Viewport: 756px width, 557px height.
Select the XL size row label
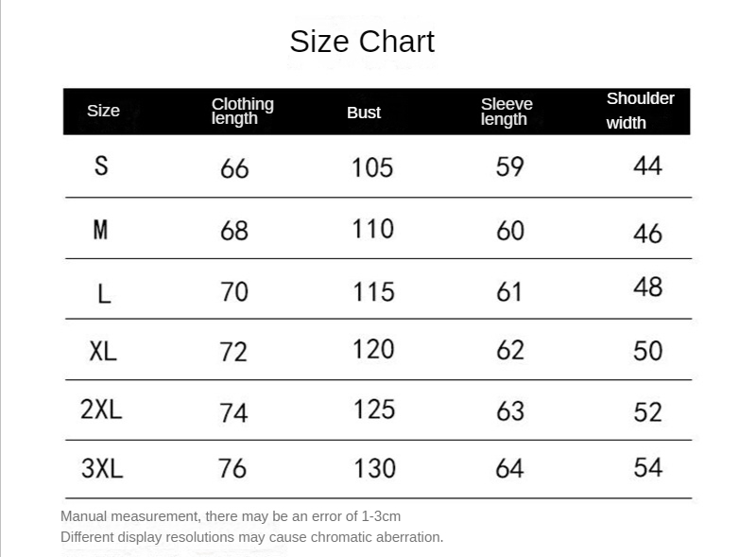click(x=103, y=351)
